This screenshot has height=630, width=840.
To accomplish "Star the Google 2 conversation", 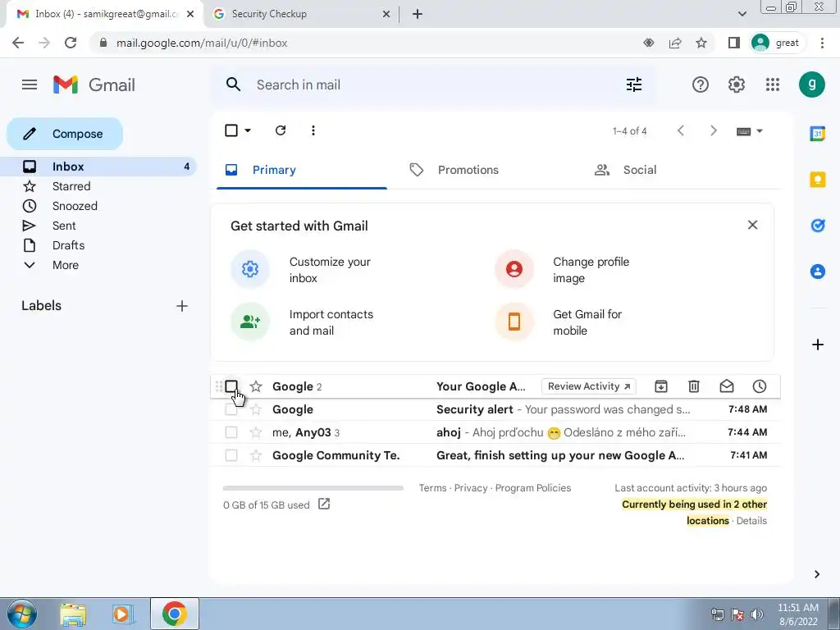I will pos(256,386).
